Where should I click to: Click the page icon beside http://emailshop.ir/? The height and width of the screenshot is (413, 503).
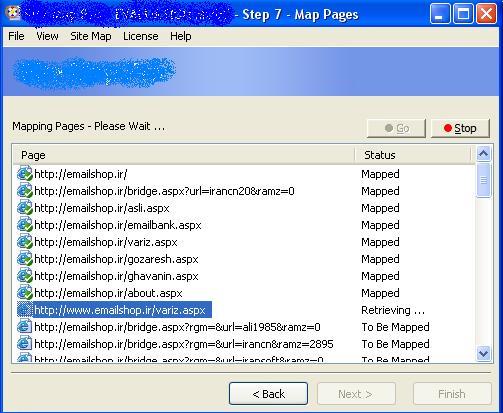[x=25, y=174]
